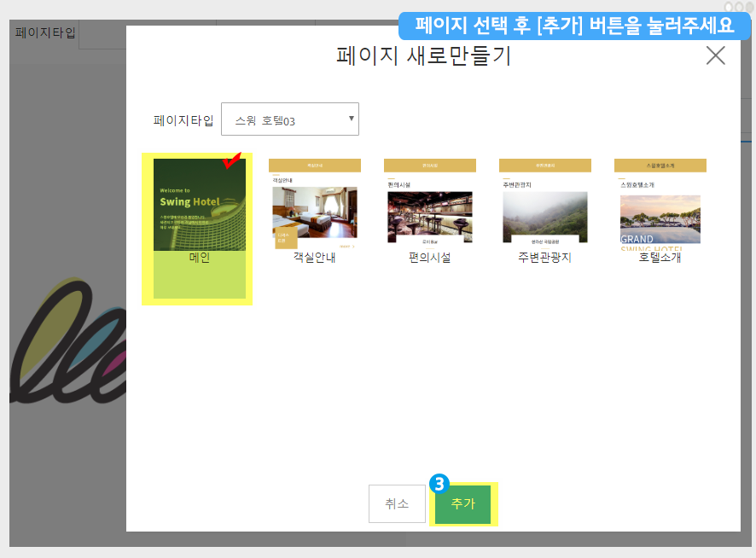This screenshot has height=558, width=756.
Task: Click the 편의시설 caption text
Action: pos(429,258)
